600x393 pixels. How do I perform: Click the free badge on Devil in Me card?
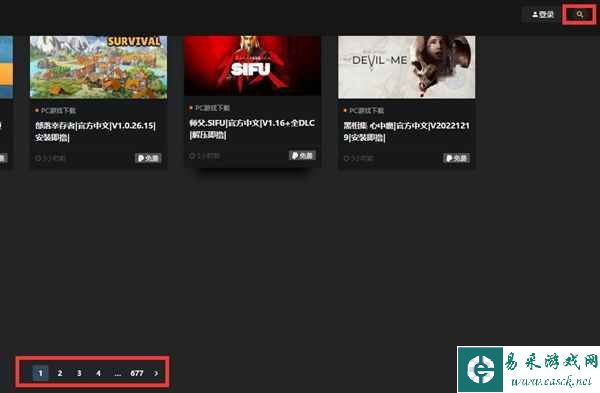457,158
